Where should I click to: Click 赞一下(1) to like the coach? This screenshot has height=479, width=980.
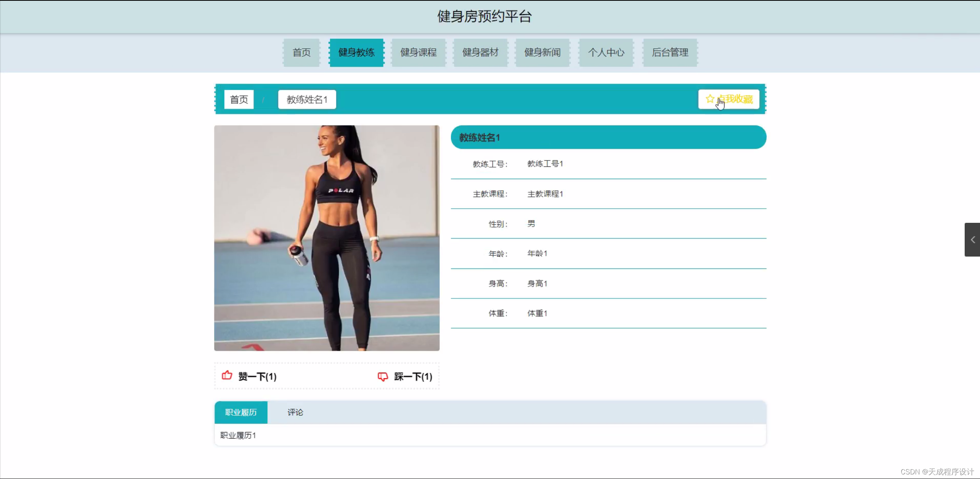257,377
